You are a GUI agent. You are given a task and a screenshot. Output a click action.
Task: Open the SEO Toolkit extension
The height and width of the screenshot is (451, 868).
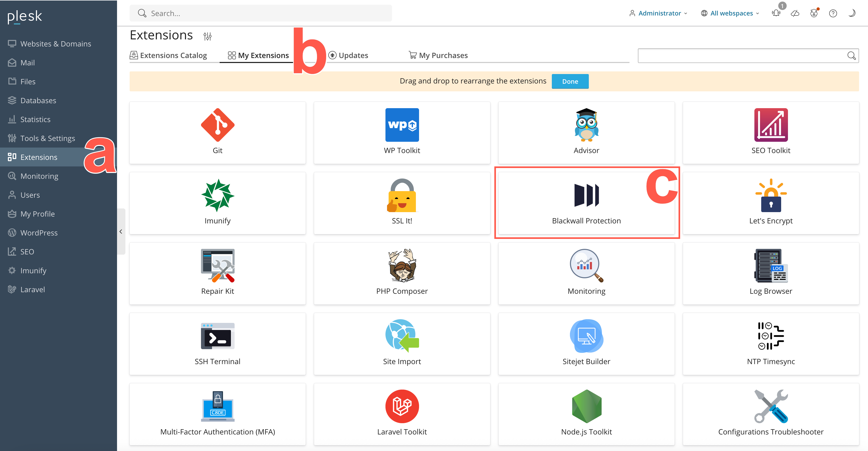[x=771, y=125]
